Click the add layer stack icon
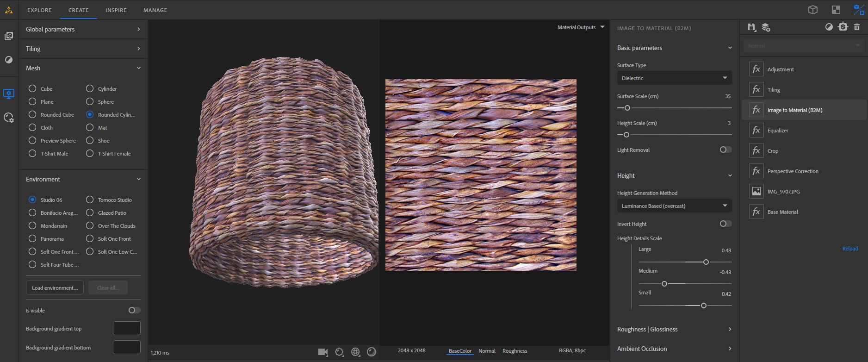The image size is (868, 362). 766,27
